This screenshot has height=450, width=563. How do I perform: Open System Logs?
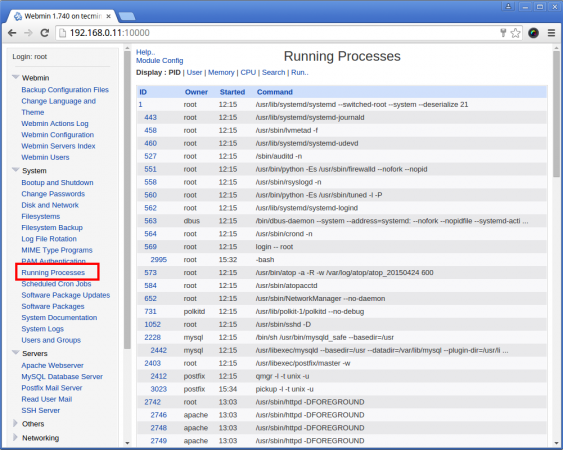(42, 329)
